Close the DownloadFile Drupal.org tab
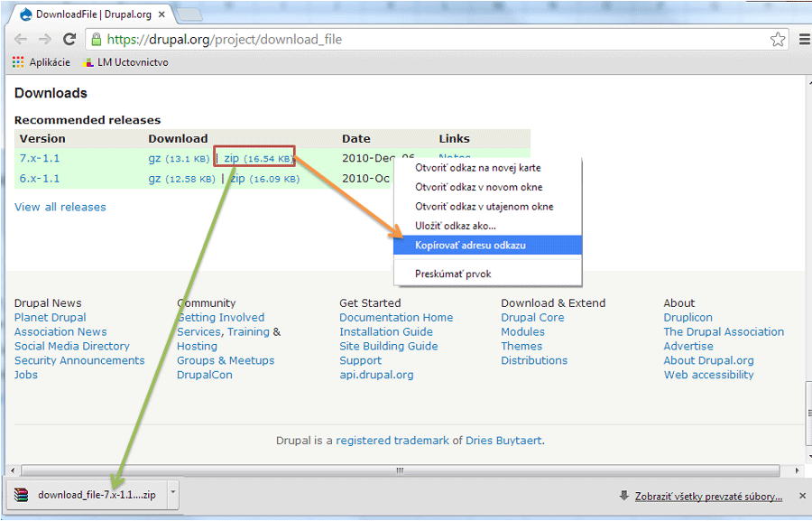This screenshot has width=812, height=521. click(161, 14)
